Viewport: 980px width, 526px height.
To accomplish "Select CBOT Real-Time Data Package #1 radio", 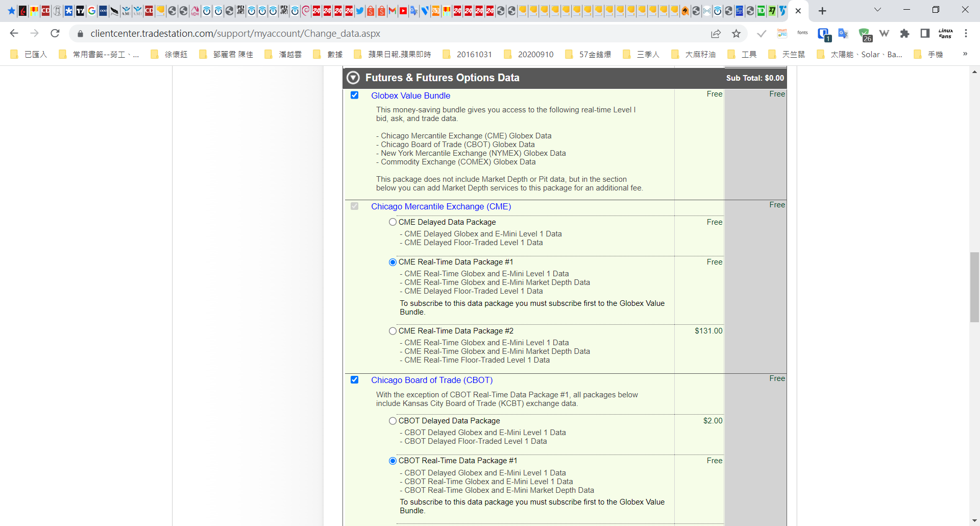I will (x=393, y=461).
